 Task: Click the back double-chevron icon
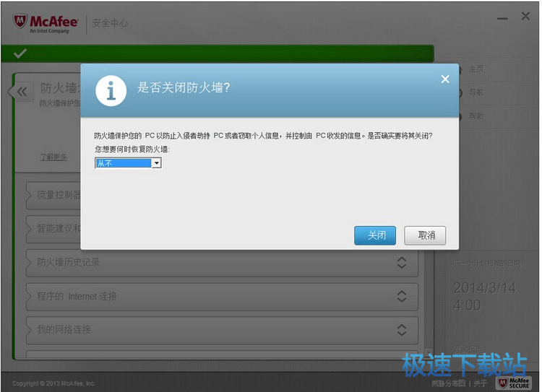(22, 92)
